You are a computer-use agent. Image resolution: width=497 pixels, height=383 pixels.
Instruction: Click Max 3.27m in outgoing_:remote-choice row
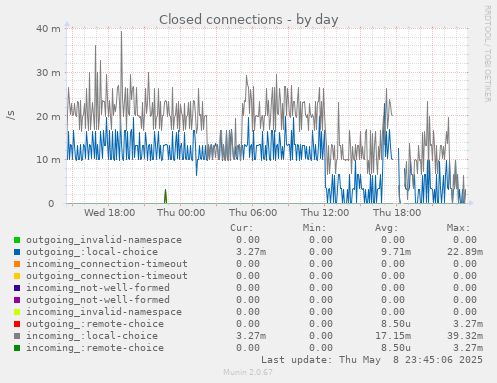468,324
